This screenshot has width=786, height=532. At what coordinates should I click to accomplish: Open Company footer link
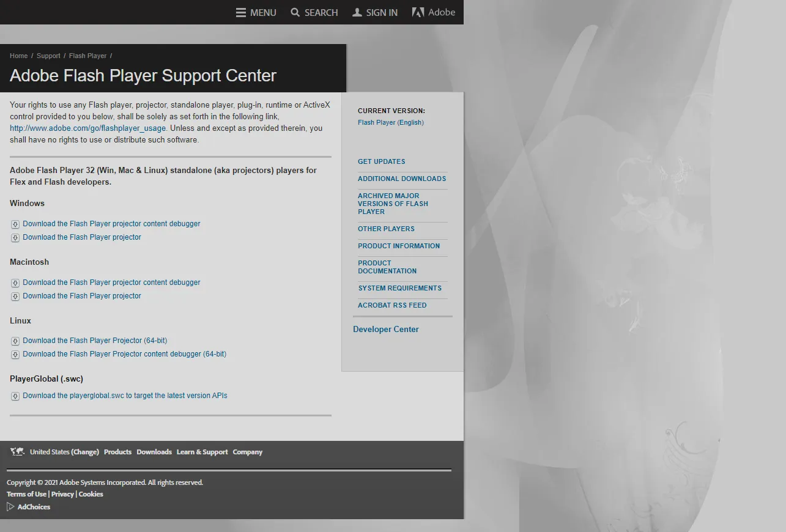click(x=248, y=452)
